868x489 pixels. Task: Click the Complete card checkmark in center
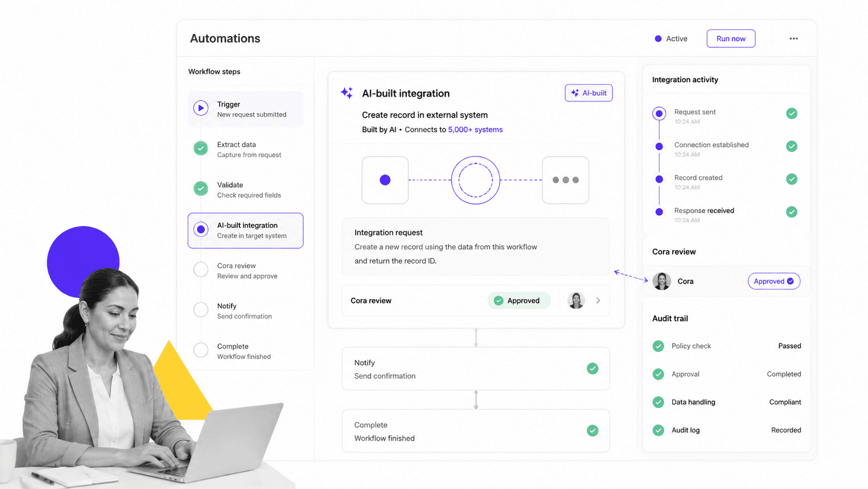coord(592,430)
